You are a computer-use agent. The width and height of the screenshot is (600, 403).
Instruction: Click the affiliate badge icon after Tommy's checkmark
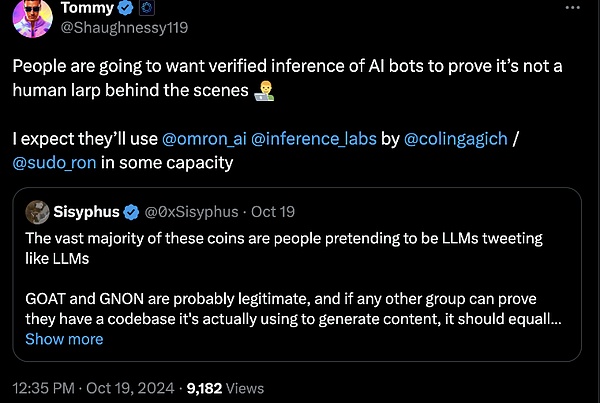146,8
